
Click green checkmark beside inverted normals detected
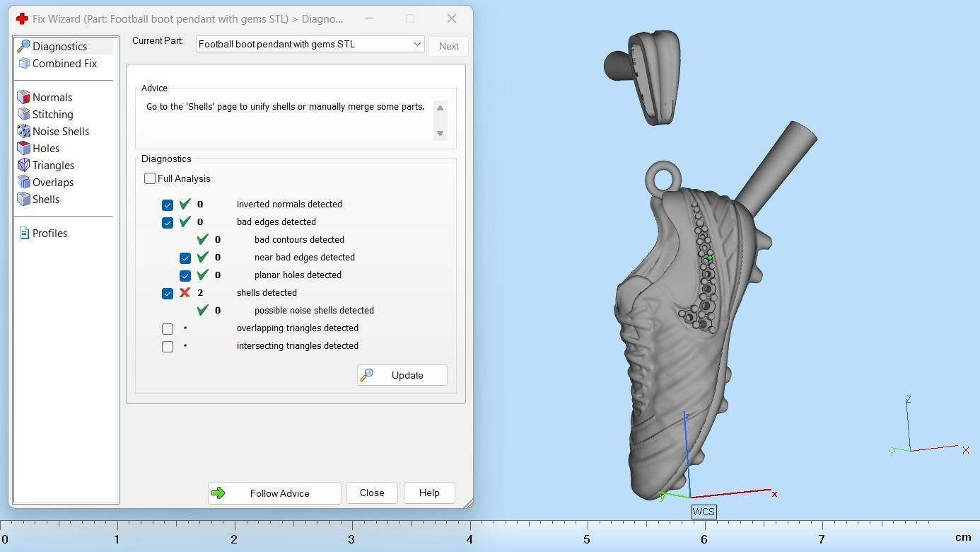click(185, 204)
